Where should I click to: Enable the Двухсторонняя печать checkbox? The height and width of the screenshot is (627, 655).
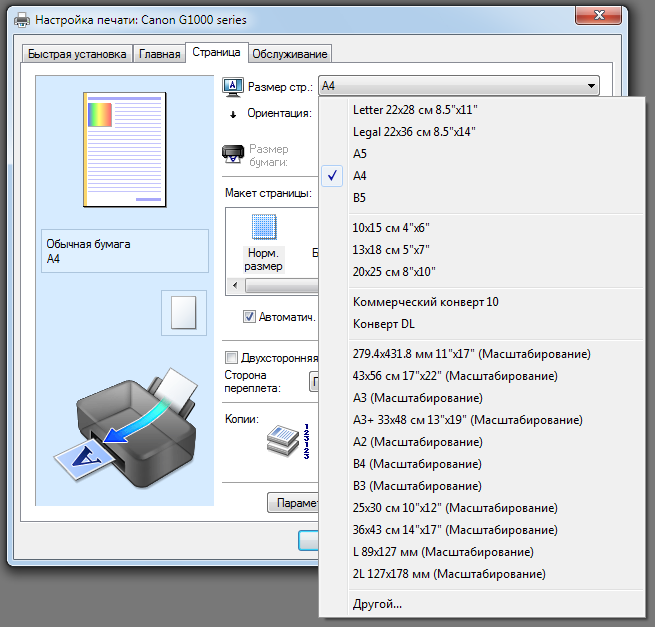[x=231, y=358]
